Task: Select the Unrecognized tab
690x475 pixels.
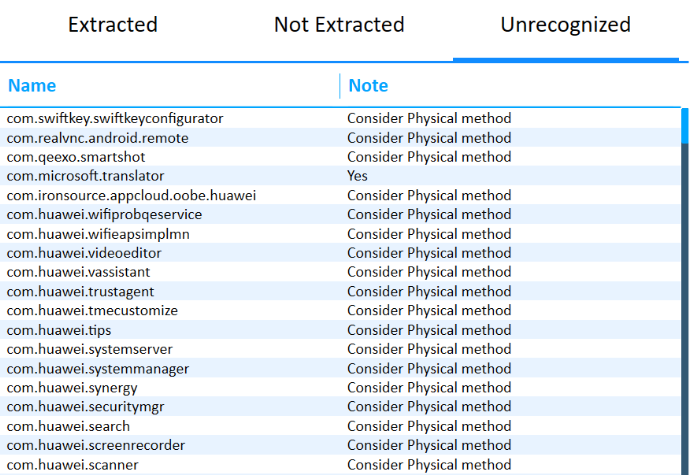Action: 565,25
